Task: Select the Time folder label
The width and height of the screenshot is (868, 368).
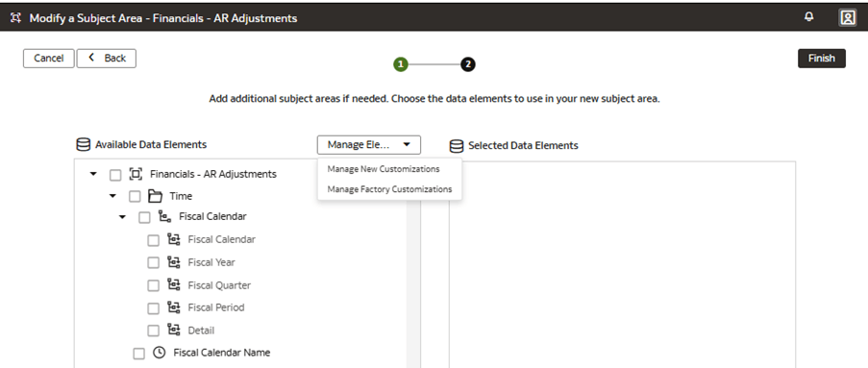Action: (181, 196)
